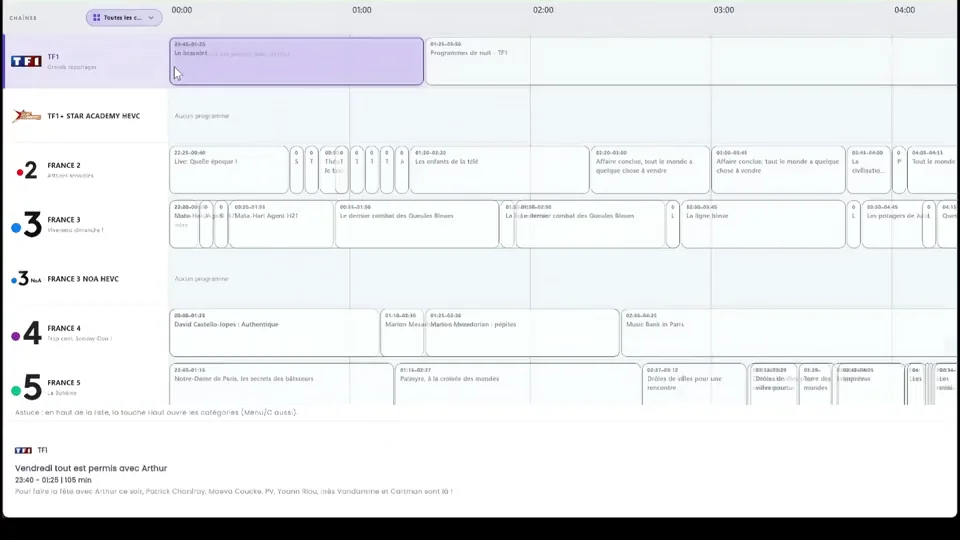960x540 pixels.
Task: Click the Star Academy channel logo
Action: 26,116
